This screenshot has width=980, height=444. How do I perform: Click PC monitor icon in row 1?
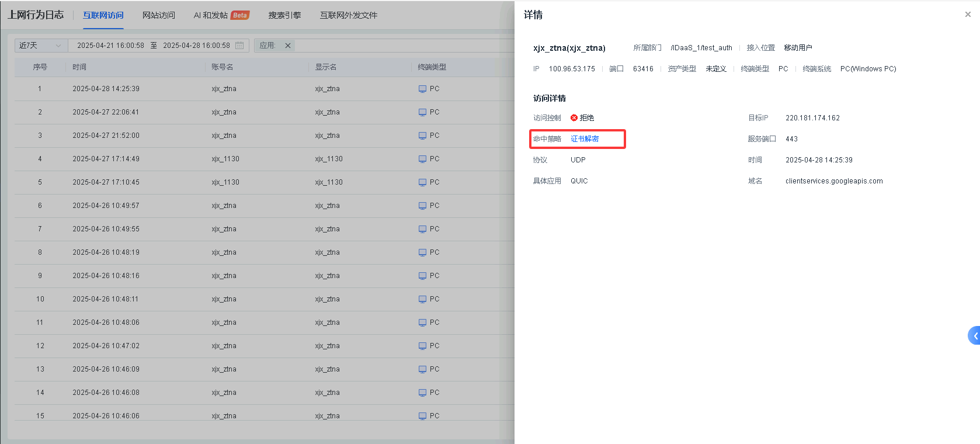click(422, 89)
